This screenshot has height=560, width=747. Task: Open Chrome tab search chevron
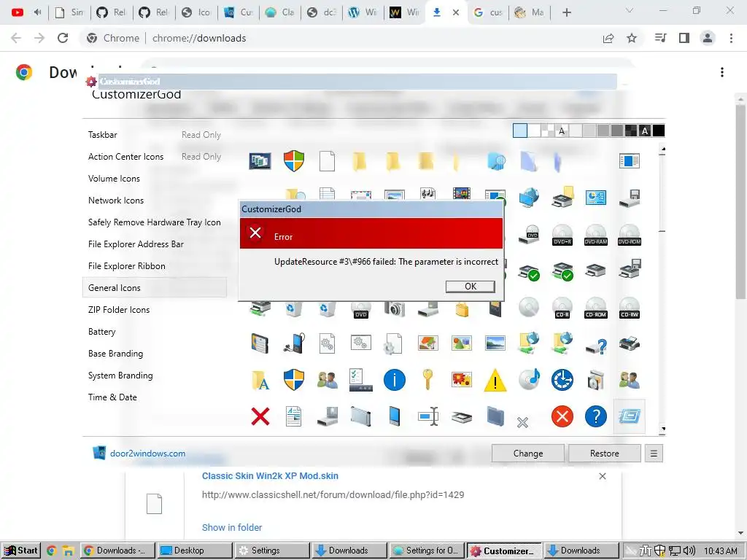[x=630, y=11]
